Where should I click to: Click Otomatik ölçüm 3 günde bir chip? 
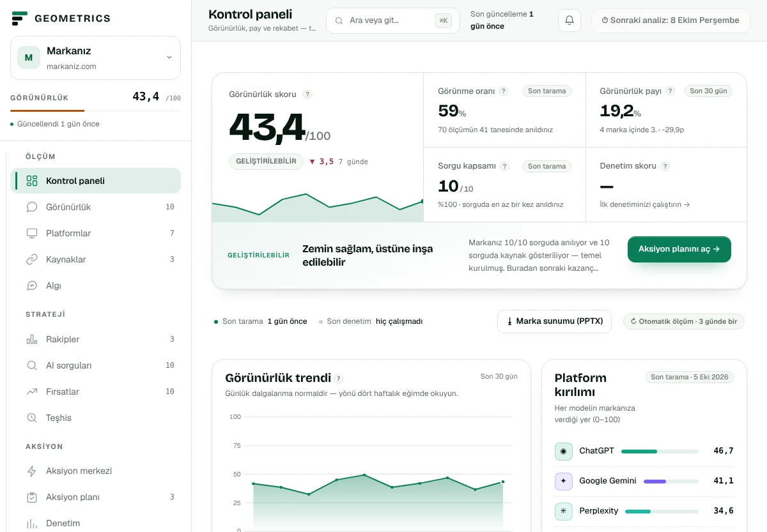point(684,321)
